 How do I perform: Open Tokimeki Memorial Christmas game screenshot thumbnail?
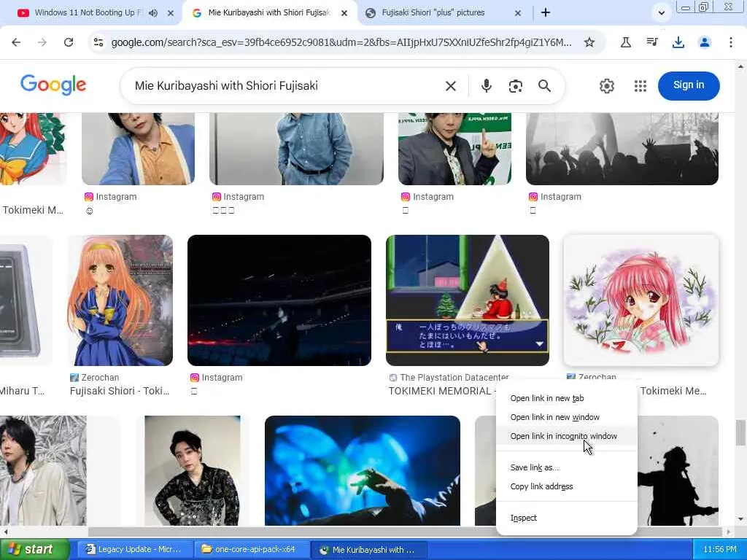click(x=468, y=300)
